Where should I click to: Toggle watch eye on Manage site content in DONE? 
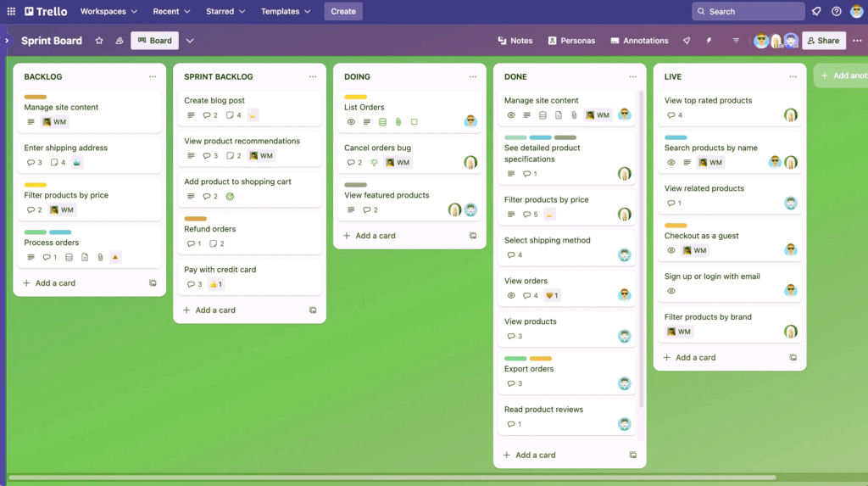[511, 115]
